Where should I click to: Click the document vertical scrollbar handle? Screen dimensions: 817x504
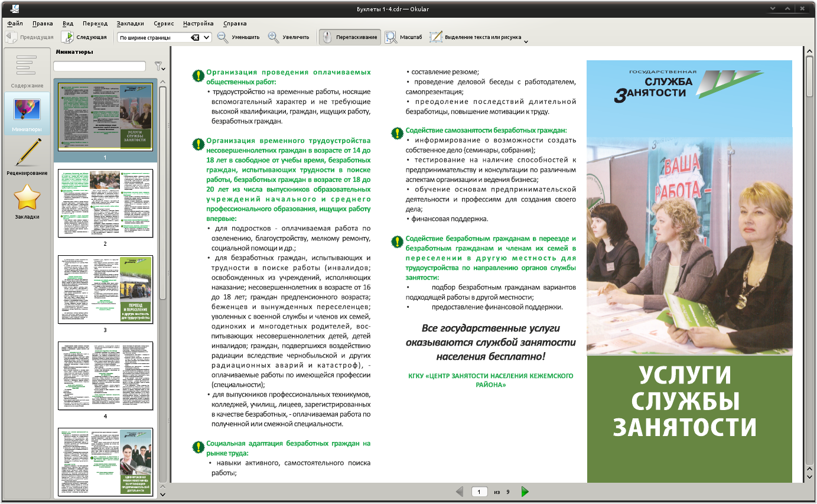[x=809, y=76]
